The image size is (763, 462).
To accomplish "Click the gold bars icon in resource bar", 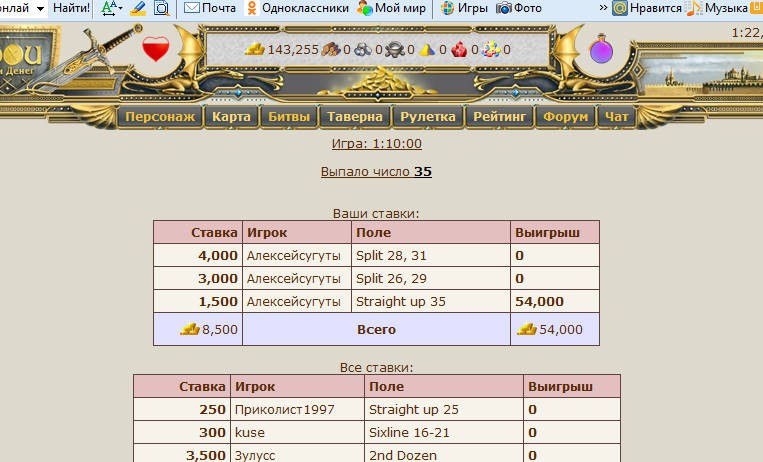I will (254, 49).
